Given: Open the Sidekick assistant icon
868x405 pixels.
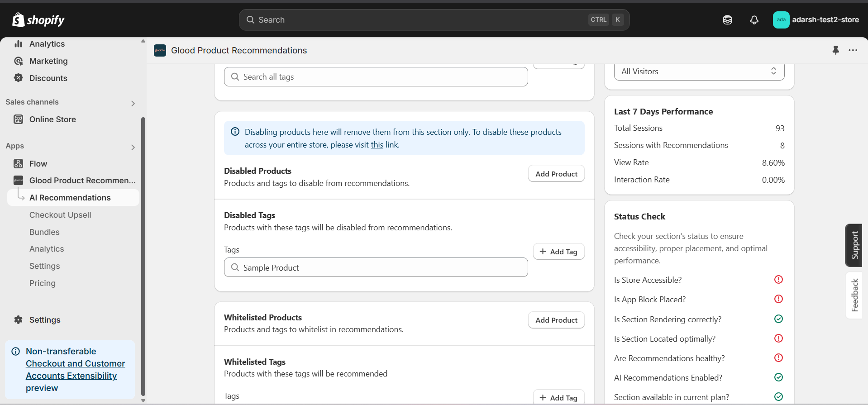Looking at the screenshot, I should point(727,20).
